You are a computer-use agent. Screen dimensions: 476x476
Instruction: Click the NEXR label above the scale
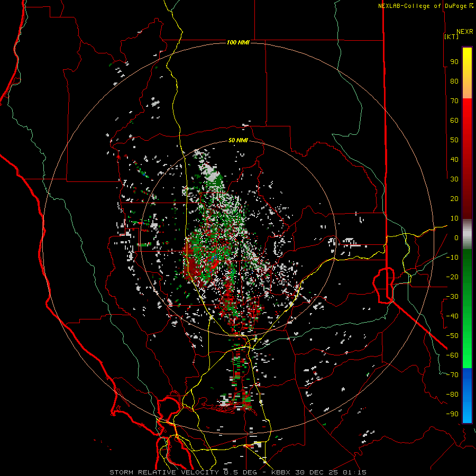click(464, 32)
